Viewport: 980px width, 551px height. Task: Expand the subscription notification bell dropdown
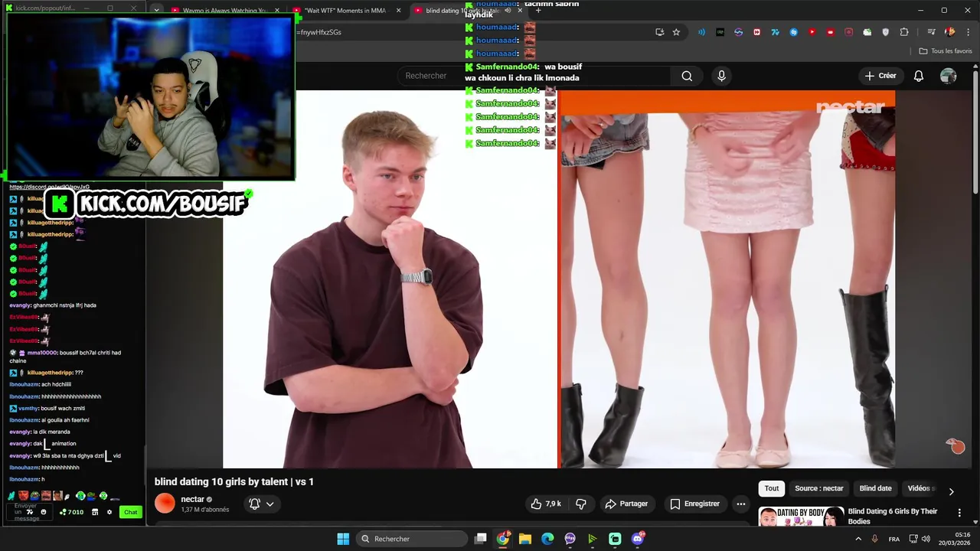pos(261,504)
